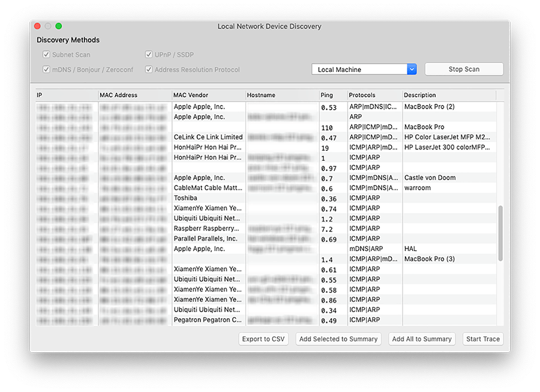Toggle the UPnP / SSDP discovery method

point(148,54)
